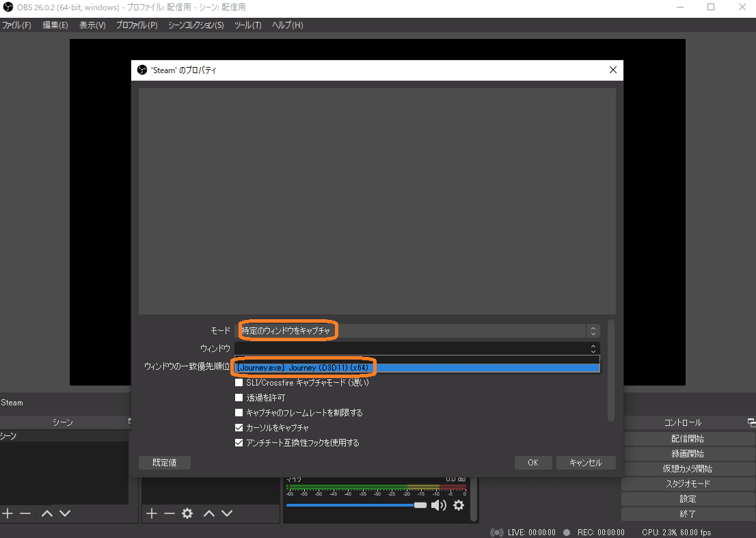Open the プロファイル(P) menu
The height and width of the screenshot is (538, 756).
coord(137,25)
